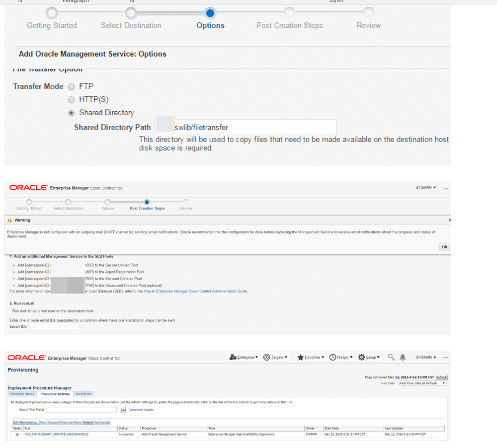Open the notifications bell icon
Image resolution: width=497 pixels, height=448 pixels.
click(x=403, y=357)
